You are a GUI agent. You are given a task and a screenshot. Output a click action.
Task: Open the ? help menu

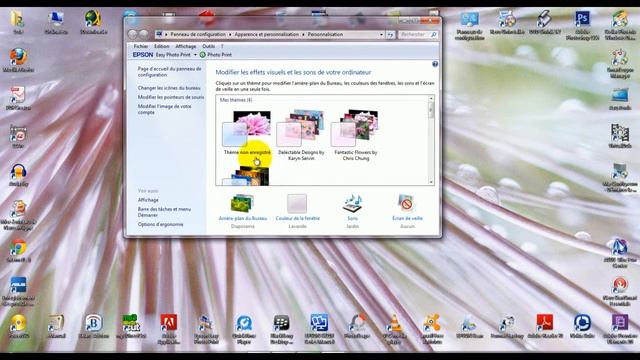tap(222, 47)
